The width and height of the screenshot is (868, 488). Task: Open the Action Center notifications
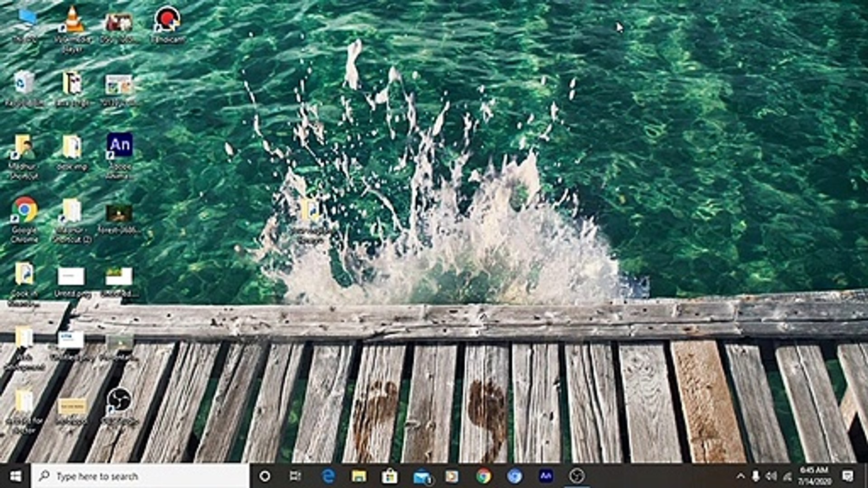coord(848,476)
